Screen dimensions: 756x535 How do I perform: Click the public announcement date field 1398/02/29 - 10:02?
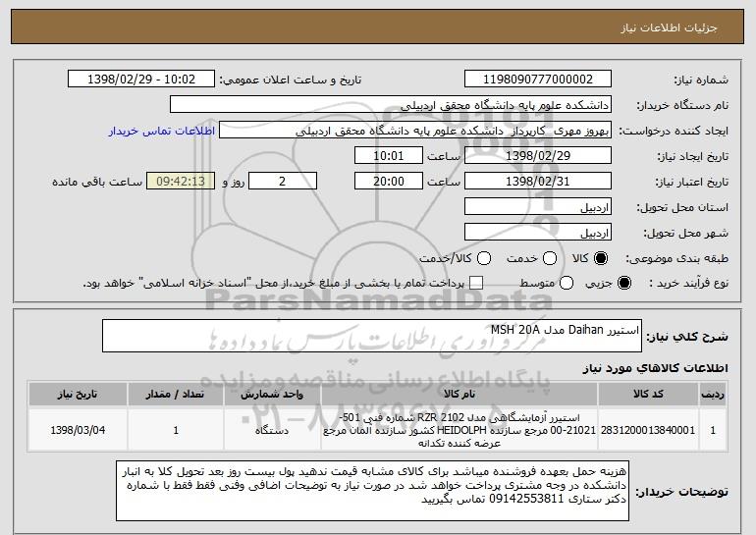coord(141,80)
